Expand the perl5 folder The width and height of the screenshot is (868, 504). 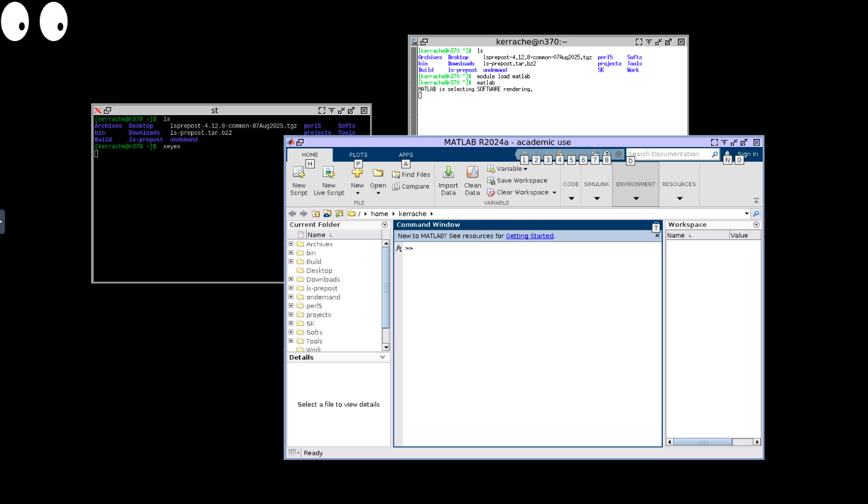point(291,306)
